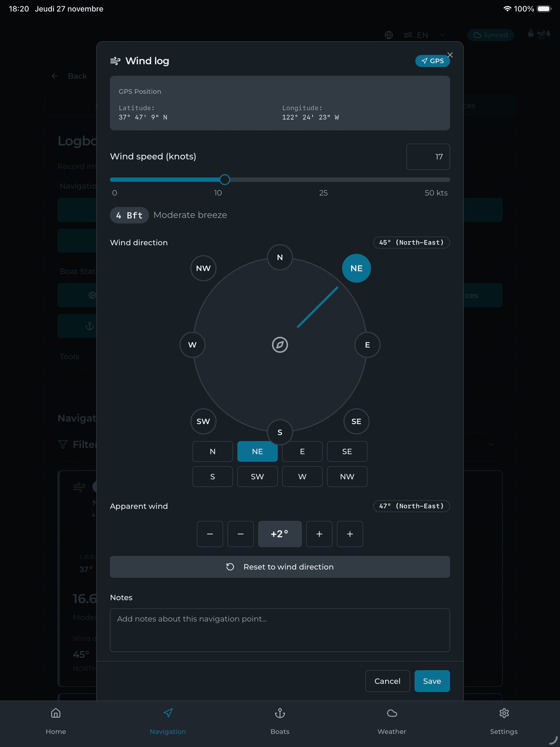Click the slider track near 25 knots
Viewport: 560px width, 747px height.
tap(323, 180)
